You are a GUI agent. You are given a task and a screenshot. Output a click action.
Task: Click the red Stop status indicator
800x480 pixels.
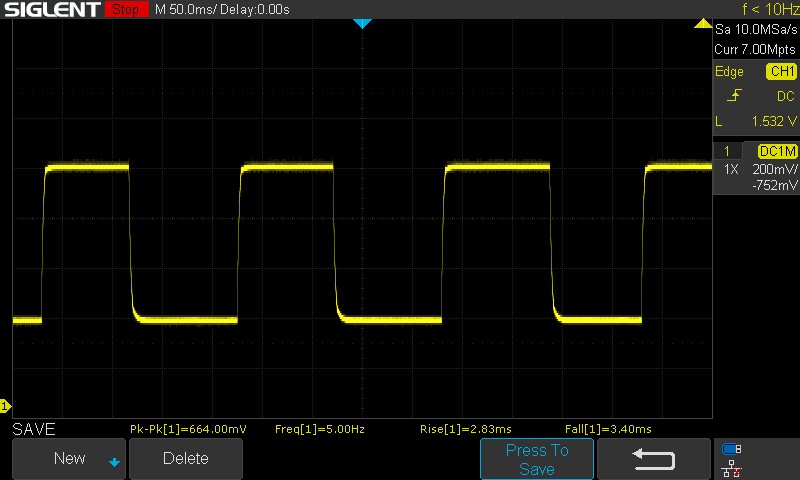(x=126, y=9)
